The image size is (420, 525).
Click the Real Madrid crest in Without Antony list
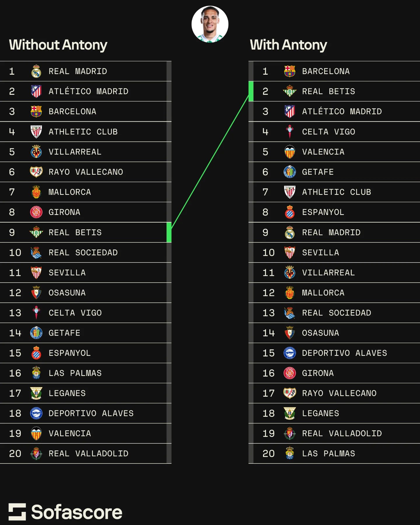point(36,71)
